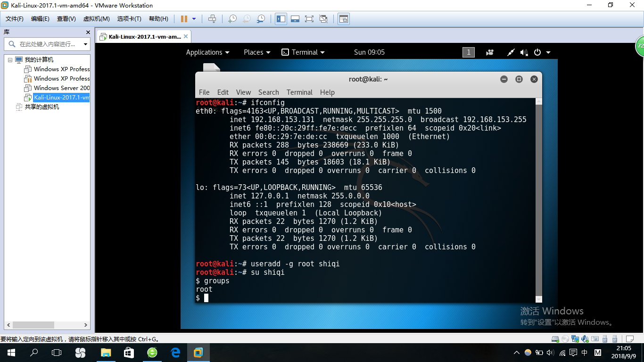Open the 编辑(E) menu
Viewport: 644px width, 362px height.
pos(40,19)
